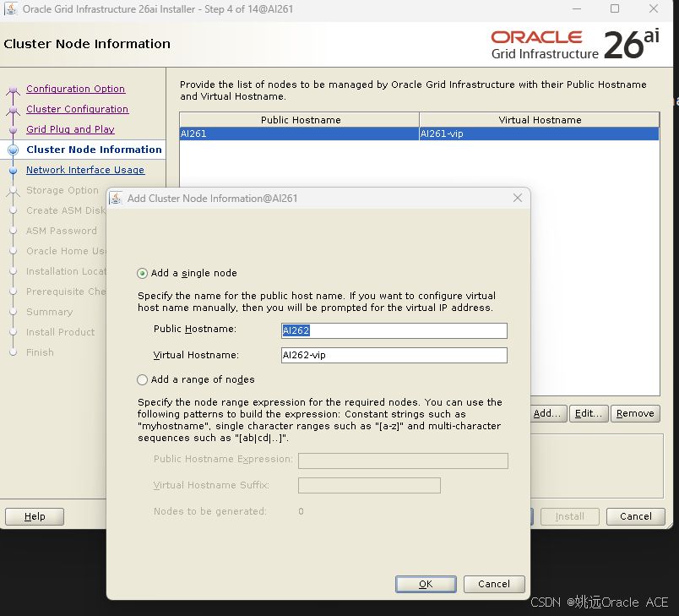Remove the selected cluster node
Screen dimensions: 679x616
click(x=635, y=414)
